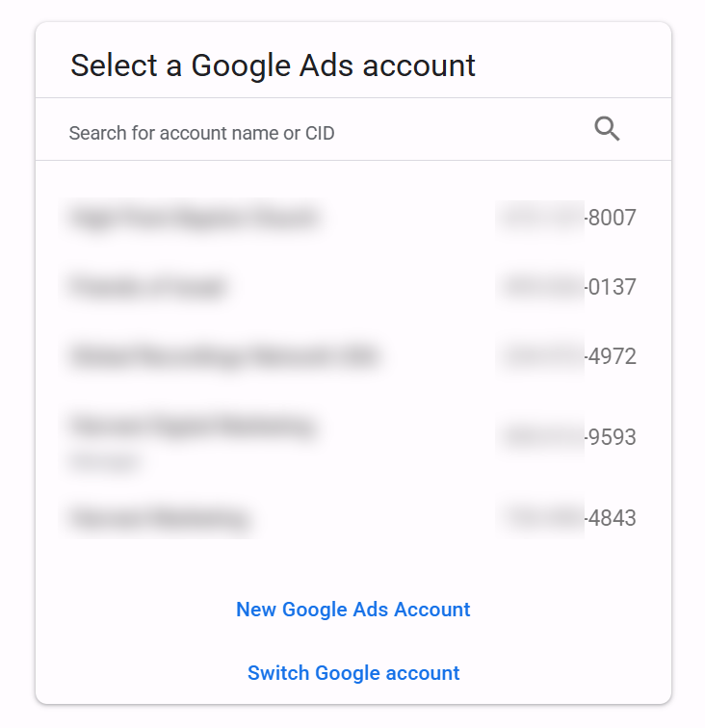Open the New Google Ads Account link

point(352,610)
